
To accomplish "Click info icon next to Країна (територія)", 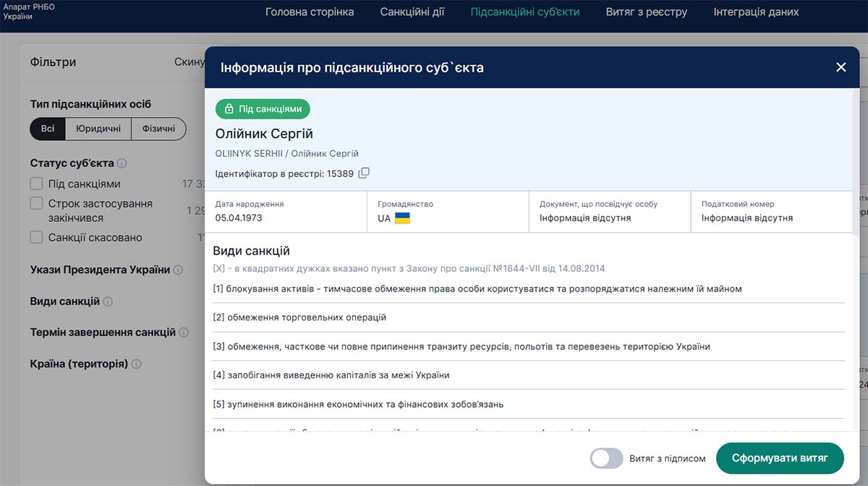I will 136,364.
